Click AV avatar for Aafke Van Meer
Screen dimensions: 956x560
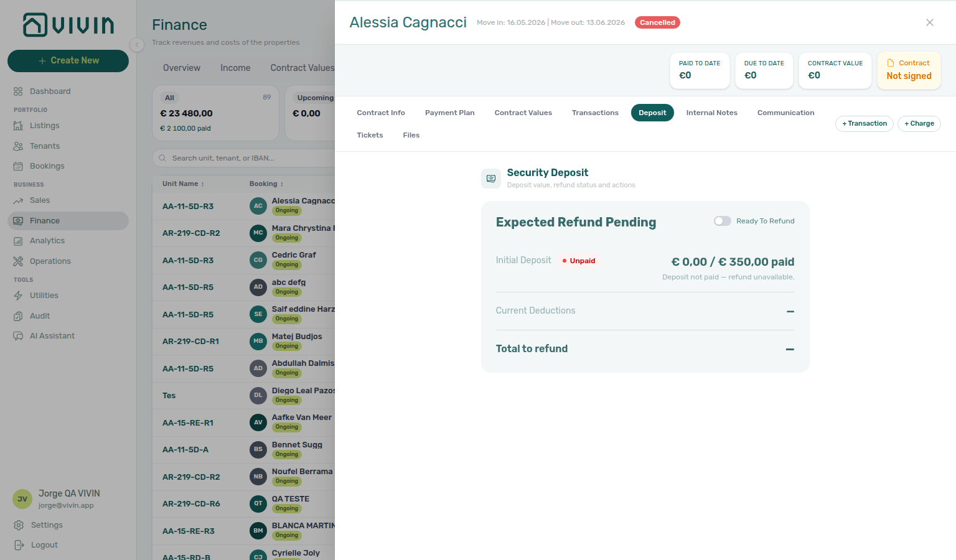pyautogui.click(x=258, y=422)
